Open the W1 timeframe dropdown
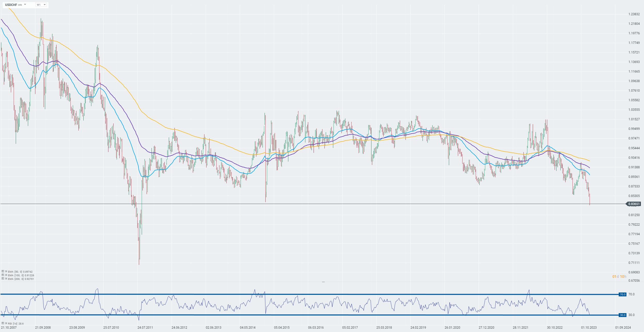Screen dimensions: 644x332 coord(41,5)
